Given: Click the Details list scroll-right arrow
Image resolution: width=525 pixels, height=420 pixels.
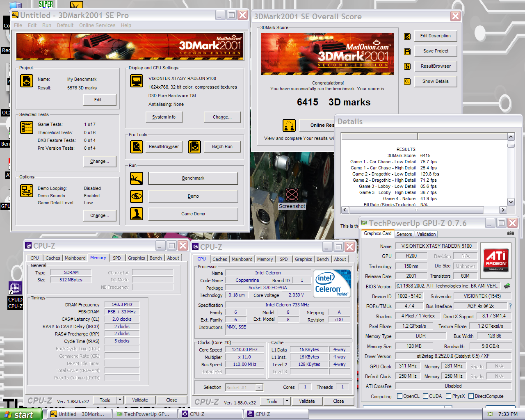Looking at the screenshot, I should [503, 210].
